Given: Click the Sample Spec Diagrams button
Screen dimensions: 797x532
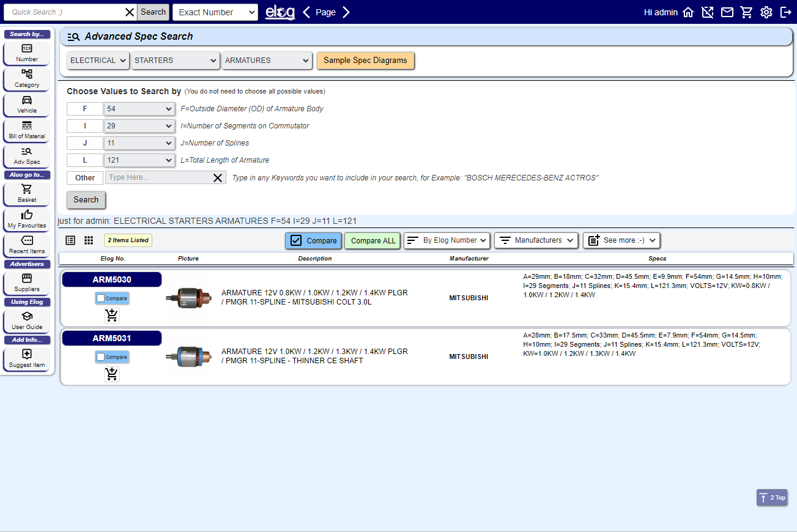Looking at the screenshot, I should tap(365, 61).
